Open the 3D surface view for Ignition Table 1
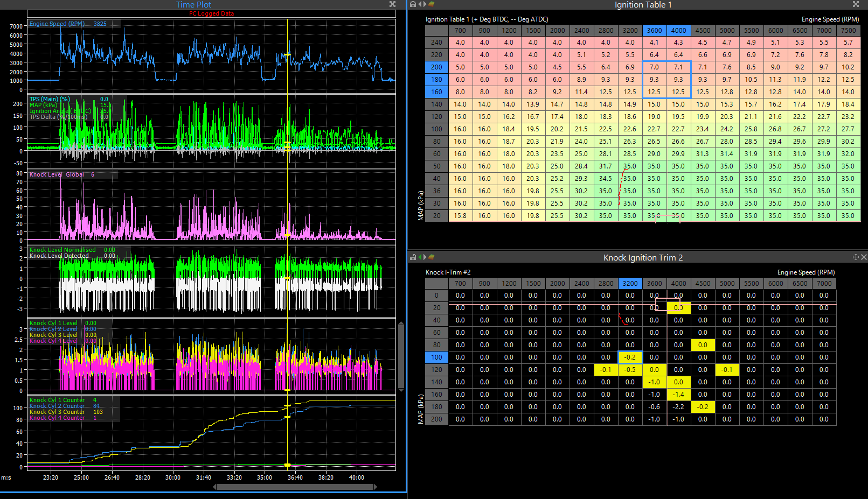 pyautogui.click(x=432, y=4)
